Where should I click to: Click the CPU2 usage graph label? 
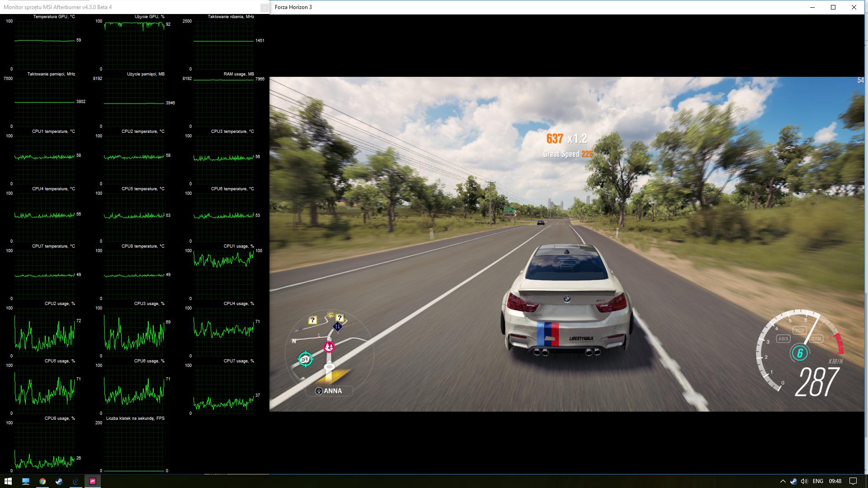pyautogui.click(x=60, y=304)
